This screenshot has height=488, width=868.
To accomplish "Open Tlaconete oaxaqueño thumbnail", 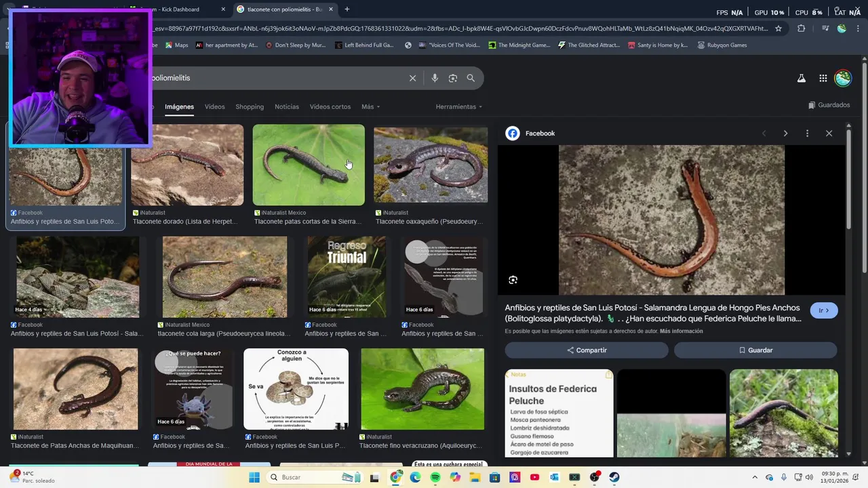I will pyautogui.click(x=431, y=165).
